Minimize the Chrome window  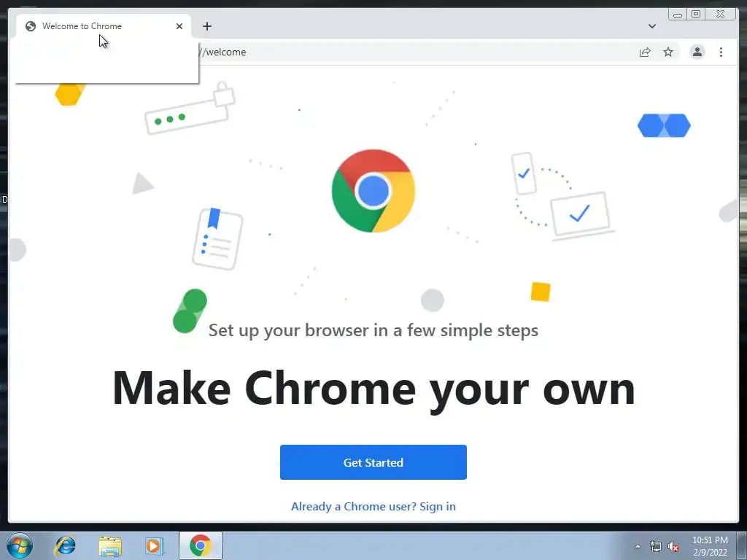[678, 15]
